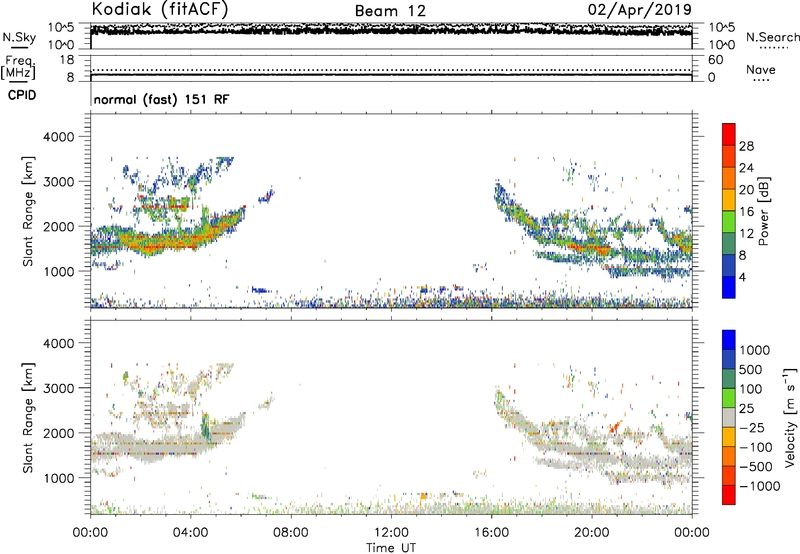Click the 20:00 time tick label

[x=591, y=533]
